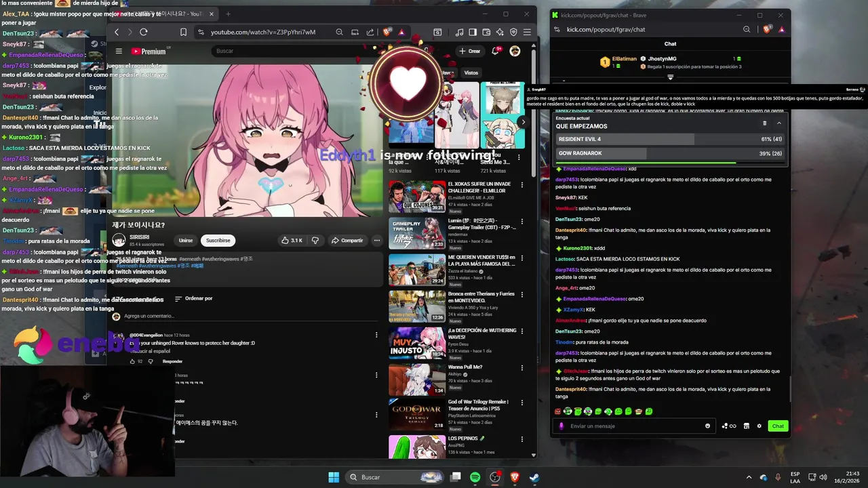The image size is (868, 488).
Task: Vote GOW RAGNAROK poll option
Action: click(x=670, y=153)
